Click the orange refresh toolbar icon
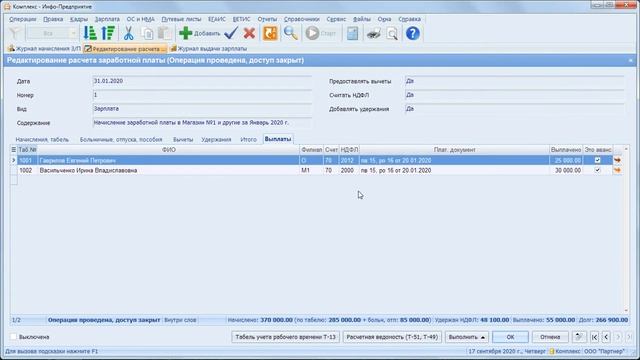 pyautogui.click(x=270, y=33)
